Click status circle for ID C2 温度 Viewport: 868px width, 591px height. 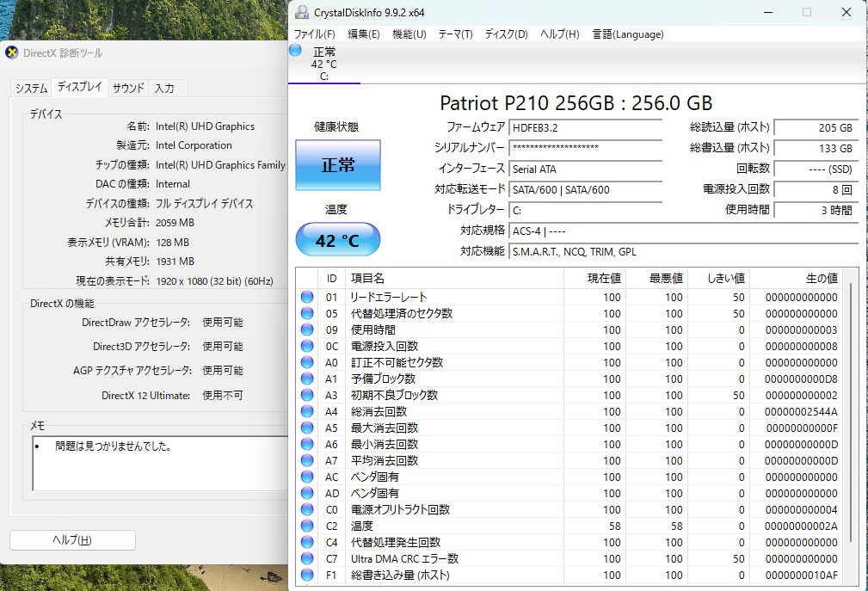[307, 525]
